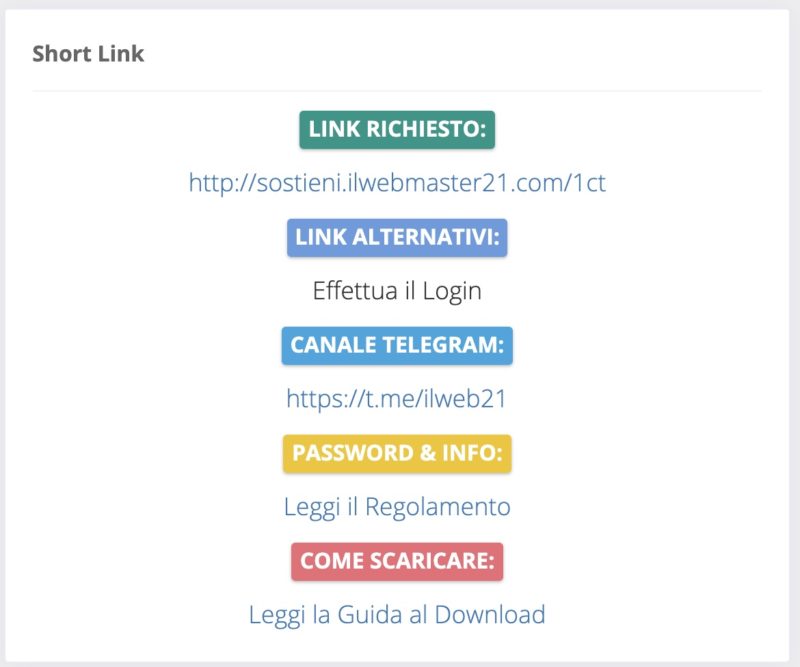Select the light blue Telegram channel label
The height and width of the screenshot is (667, 800).
tap(397, 345)
